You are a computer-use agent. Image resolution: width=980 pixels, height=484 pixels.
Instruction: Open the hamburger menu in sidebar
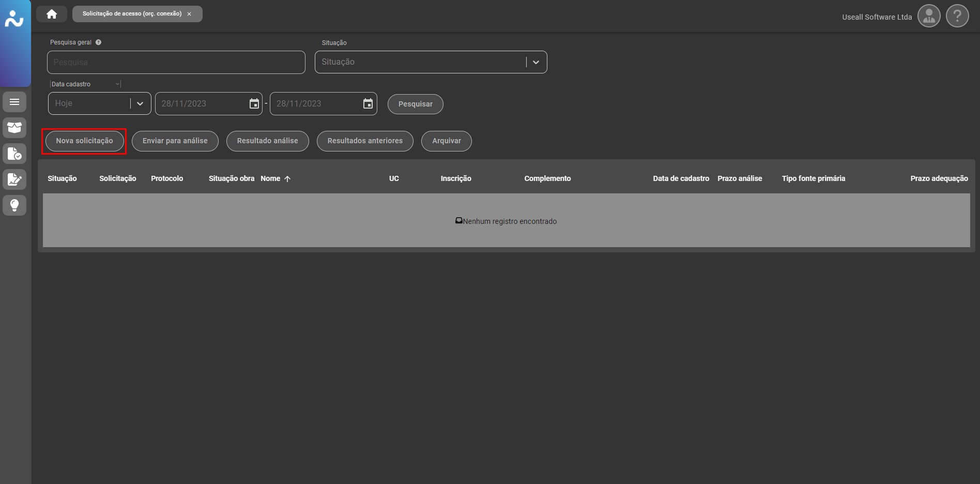(14, 102)
